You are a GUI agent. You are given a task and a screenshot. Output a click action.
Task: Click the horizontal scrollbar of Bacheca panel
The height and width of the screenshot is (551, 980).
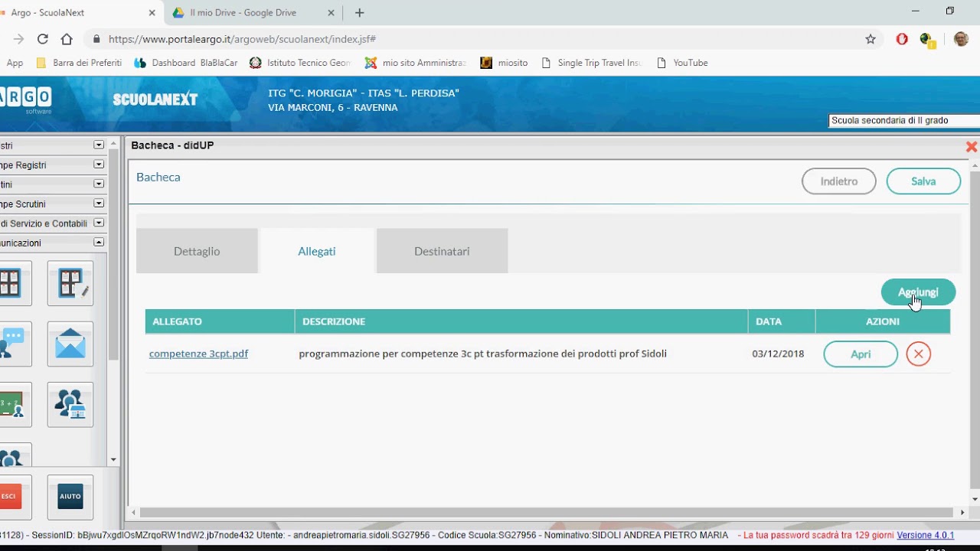547,512
